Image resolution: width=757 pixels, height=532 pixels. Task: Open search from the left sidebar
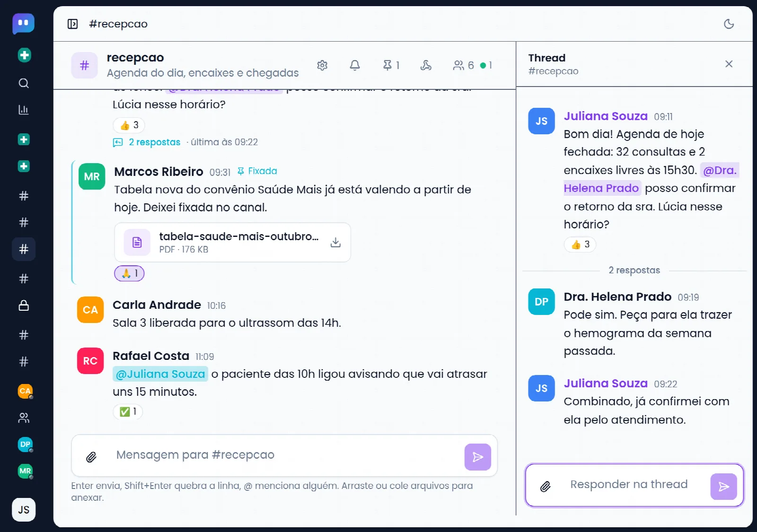point(24,83)
